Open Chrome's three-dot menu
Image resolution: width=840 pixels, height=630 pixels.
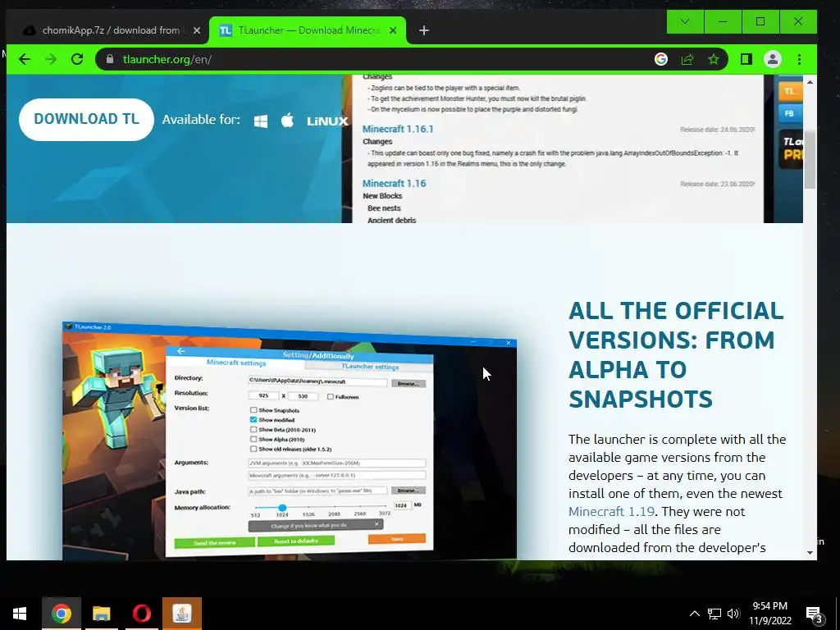tap(799, 59)
